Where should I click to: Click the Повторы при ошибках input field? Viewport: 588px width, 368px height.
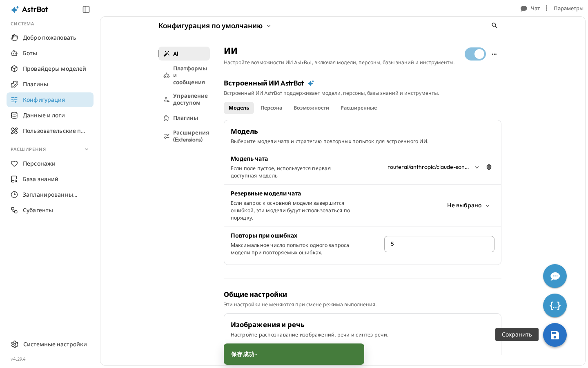(x=439, y=244)
